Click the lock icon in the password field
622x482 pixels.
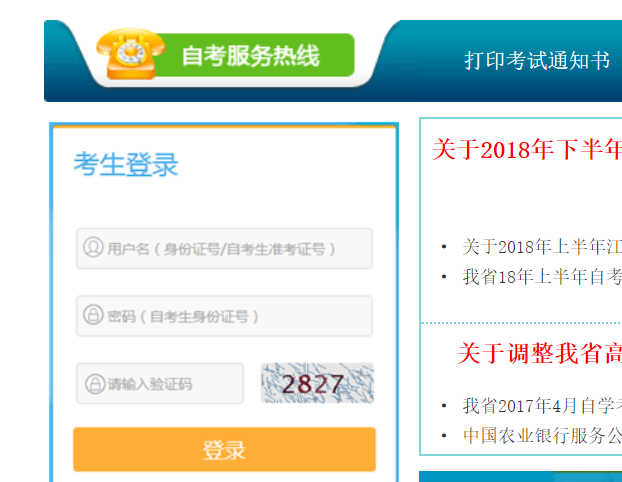(93, 315)
